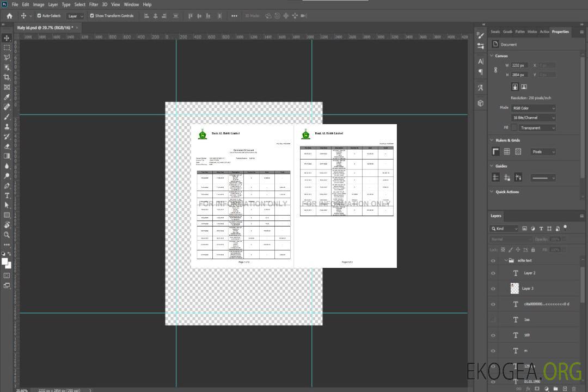Select the Clone Stamp tool

(x=7, y=126)
